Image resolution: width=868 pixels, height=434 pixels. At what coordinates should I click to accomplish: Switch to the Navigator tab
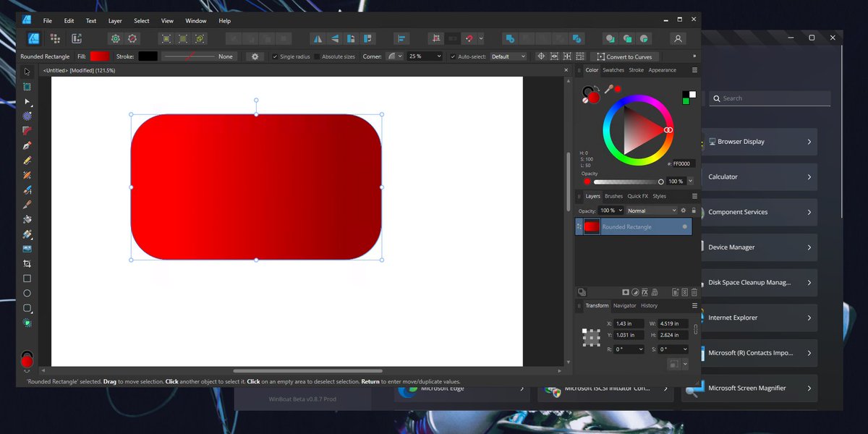point(624,305)
